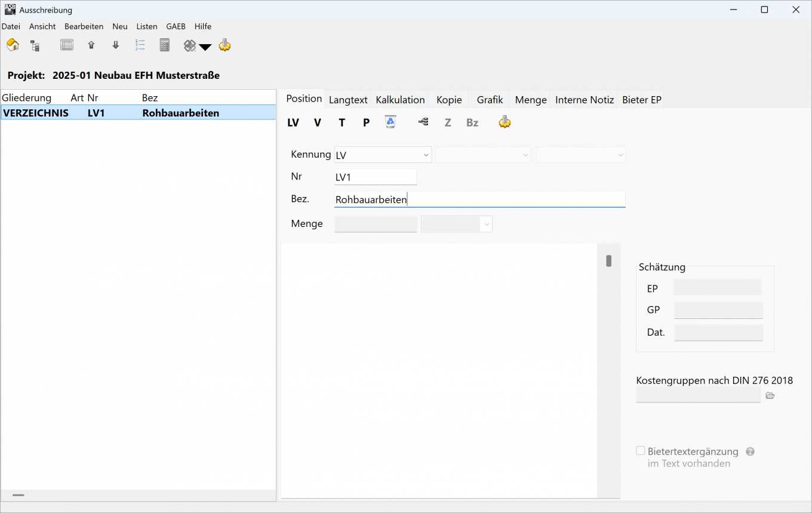This screenshot has width=812, height=513.
Task: Open the structure tree view icon
Action: point(35,45)
